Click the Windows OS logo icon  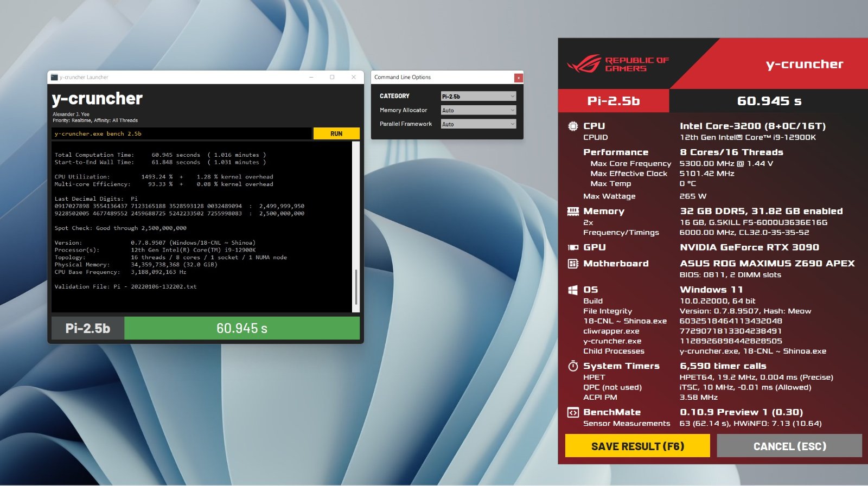[573, 290]
